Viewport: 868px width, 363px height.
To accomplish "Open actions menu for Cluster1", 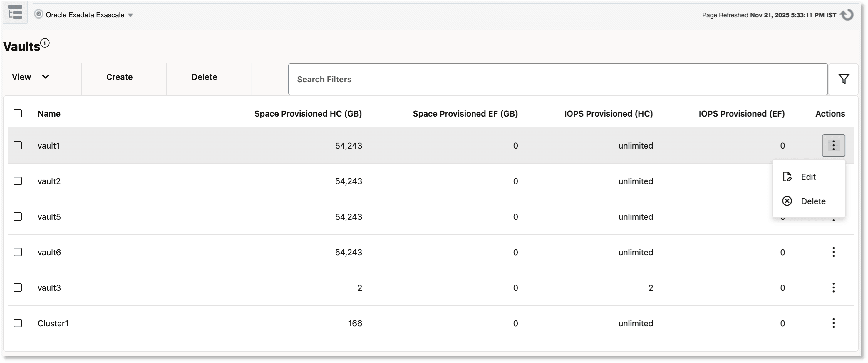I will pyautogui.click(x=833, y=323).
